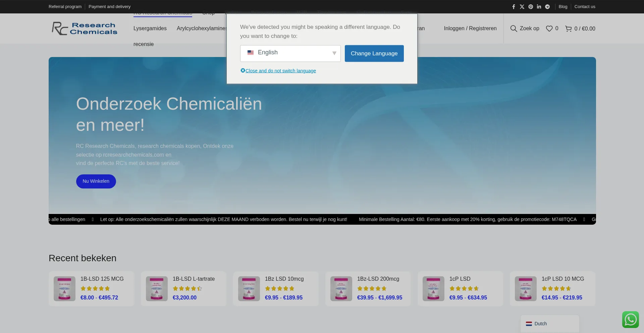Screen dimensions: 644x333
Task: Click the price €39.95 - €1,699.95
Action: (x=380, y=298)
